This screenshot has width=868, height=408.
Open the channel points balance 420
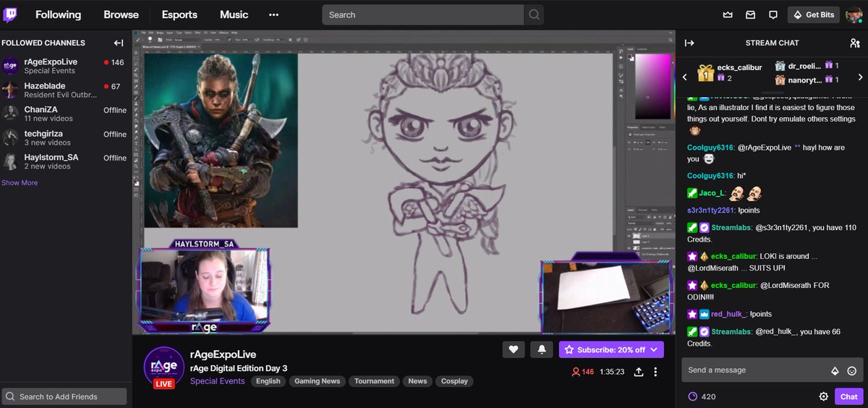point(702,396)
